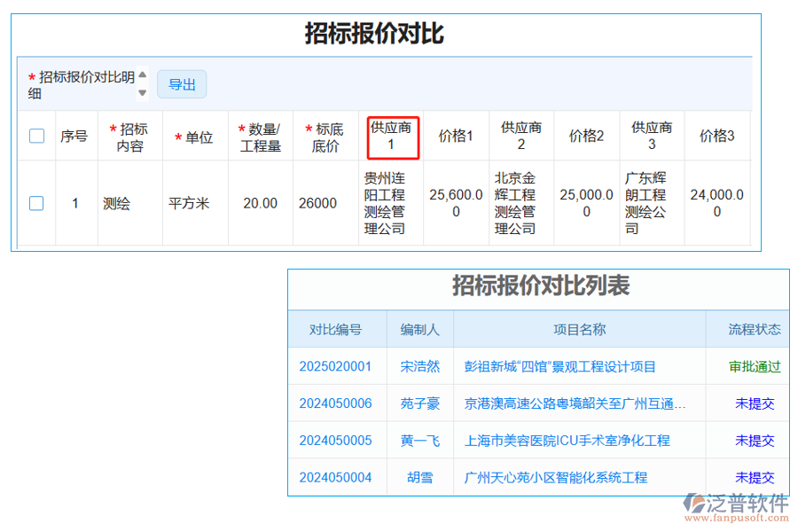The image size is (798, 532).
Task: Collapse 招标报价对比明细 with the up arrow
Action: [x=141, y=76]
